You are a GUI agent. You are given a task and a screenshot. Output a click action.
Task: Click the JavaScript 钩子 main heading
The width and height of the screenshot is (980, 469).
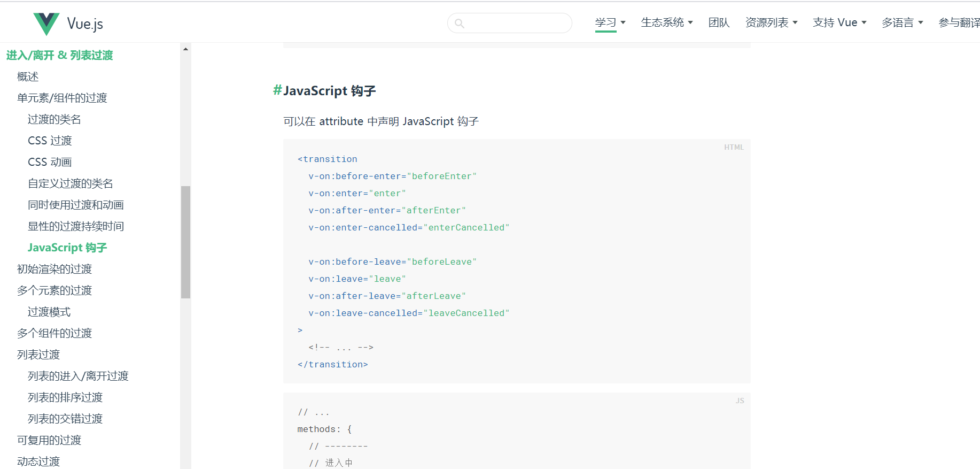tap(329, 91)
